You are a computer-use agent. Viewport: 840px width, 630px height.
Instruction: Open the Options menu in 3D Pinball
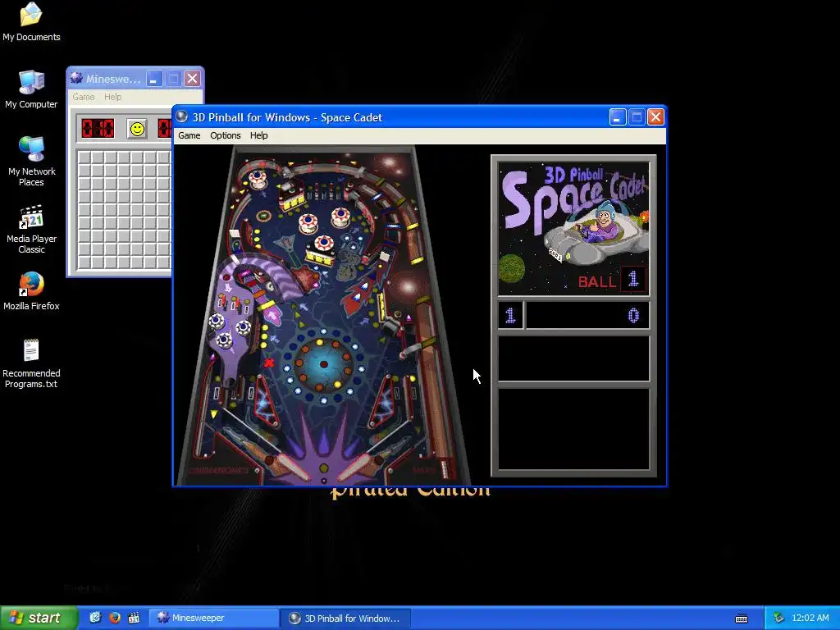225,135
